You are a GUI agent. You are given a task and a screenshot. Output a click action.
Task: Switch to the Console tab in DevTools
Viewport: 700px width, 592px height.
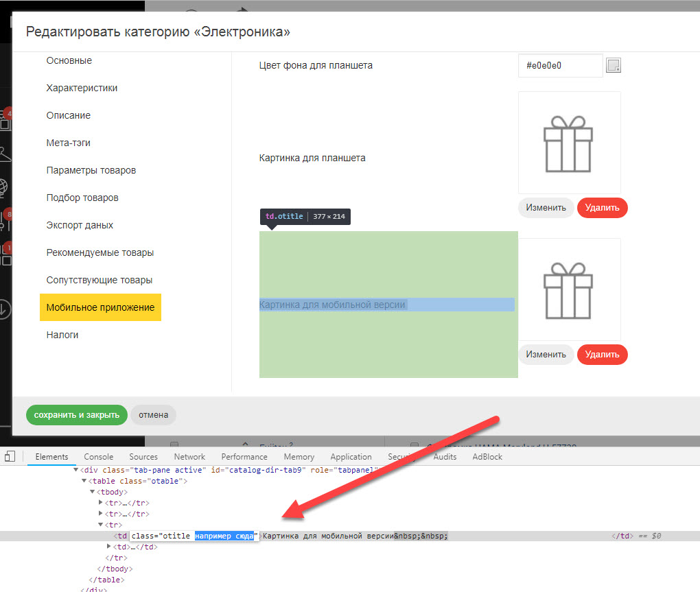[x=99, y=457]
